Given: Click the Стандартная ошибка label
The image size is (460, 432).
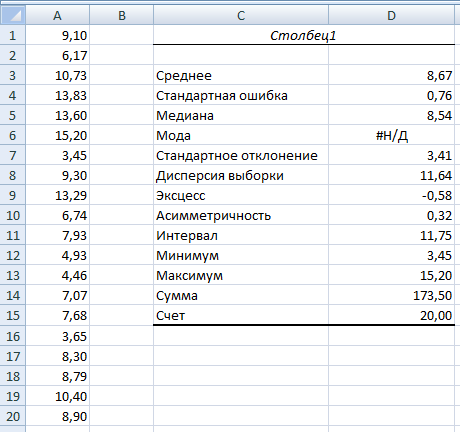Looking at the screenshot, I should point(241,95).
